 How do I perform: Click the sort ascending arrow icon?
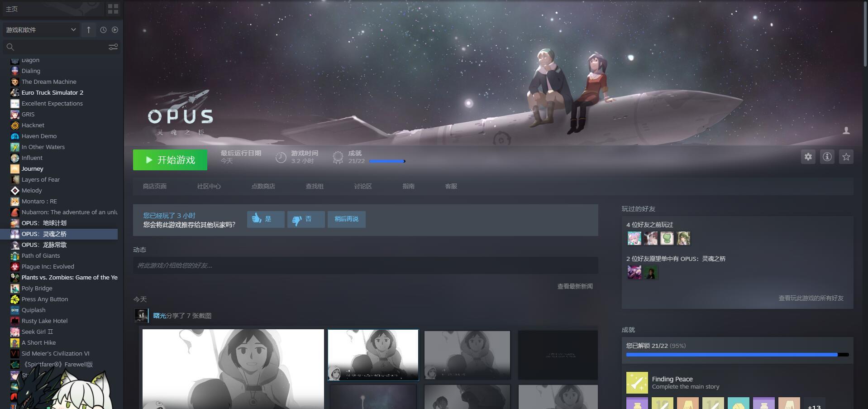[89, 30]
